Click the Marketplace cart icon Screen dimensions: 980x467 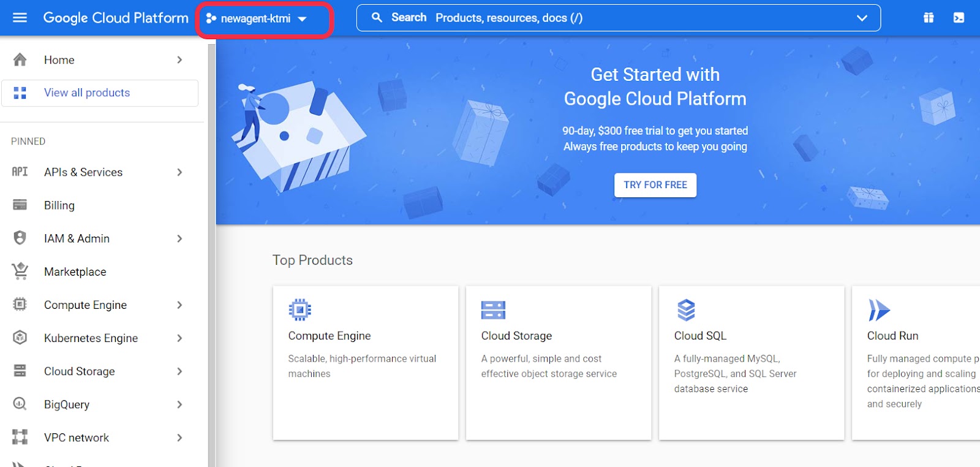pyautogui.click(x=20, y=271)
